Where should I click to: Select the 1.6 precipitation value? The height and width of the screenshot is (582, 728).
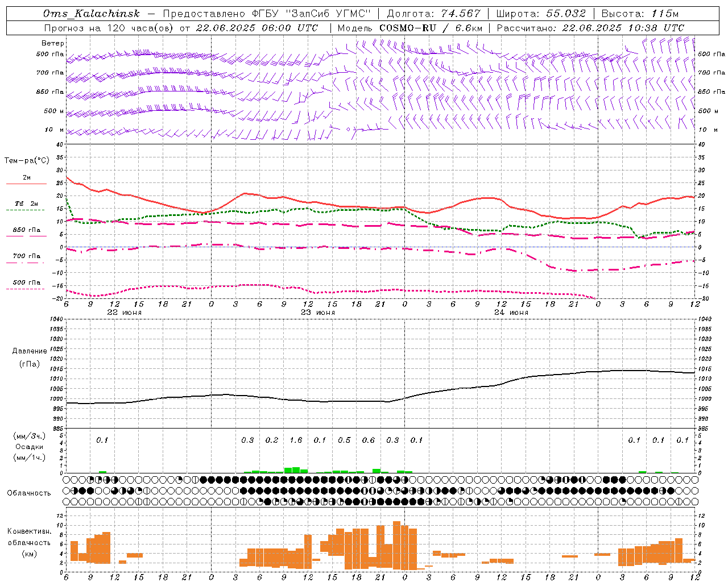click(296, 440)
